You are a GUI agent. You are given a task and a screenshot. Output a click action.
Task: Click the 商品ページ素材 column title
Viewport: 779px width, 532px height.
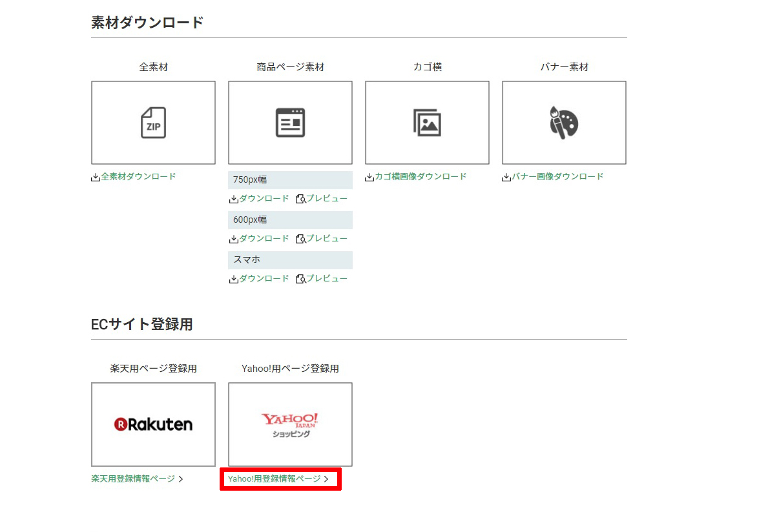pyautogui.click(x=290, y=66)
